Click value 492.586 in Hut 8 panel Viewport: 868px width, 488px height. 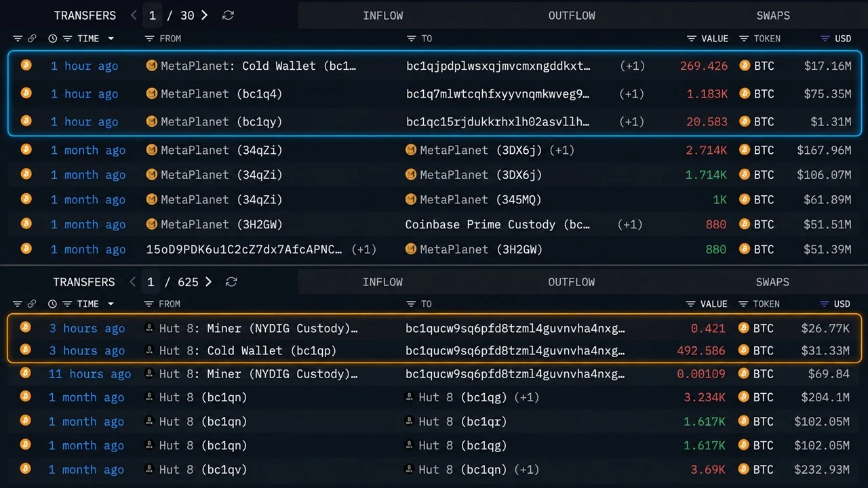tap(701, 350)
